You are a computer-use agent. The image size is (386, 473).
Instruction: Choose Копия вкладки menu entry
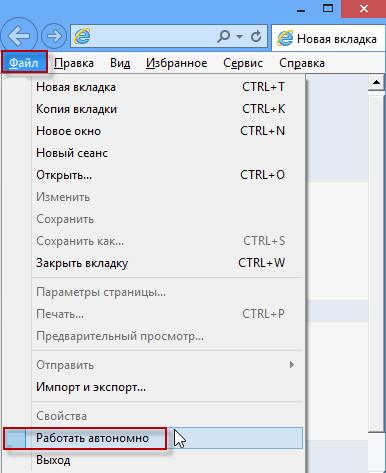pyautogui.click(x=168, y=109)
